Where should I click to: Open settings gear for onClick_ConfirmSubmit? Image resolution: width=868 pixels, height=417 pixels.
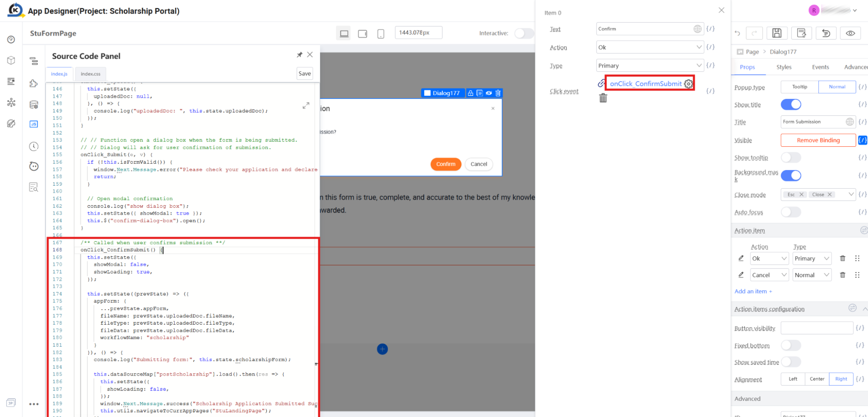689,84
